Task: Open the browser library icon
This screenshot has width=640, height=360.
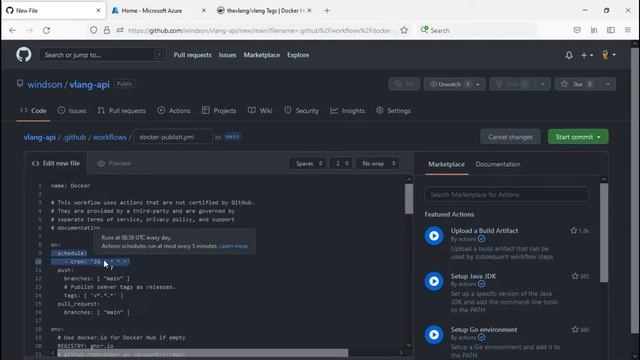Action: click(x=594, y=30)
